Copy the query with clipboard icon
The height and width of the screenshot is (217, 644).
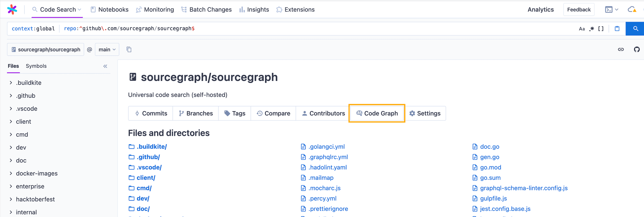617,29
